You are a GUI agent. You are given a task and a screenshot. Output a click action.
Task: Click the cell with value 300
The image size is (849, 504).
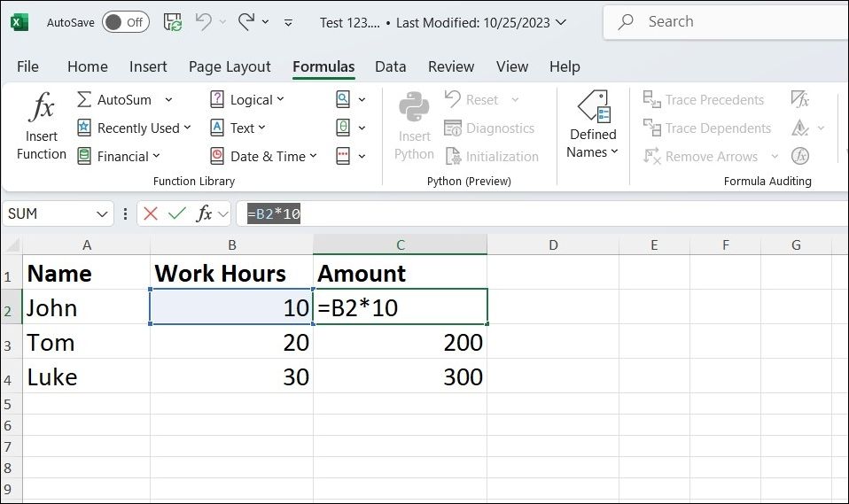pos(401,376)
